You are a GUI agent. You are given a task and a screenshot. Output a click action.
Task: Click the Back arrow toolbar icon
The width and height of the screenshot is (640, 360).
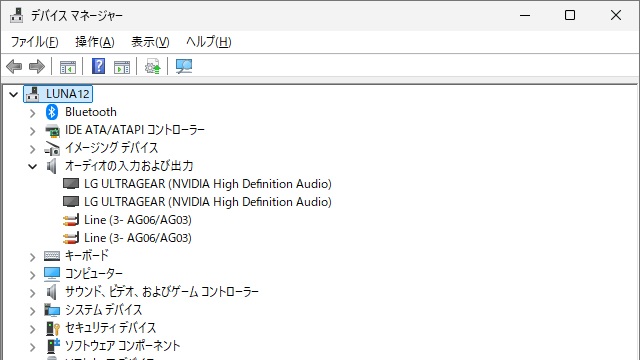(14, 66)
